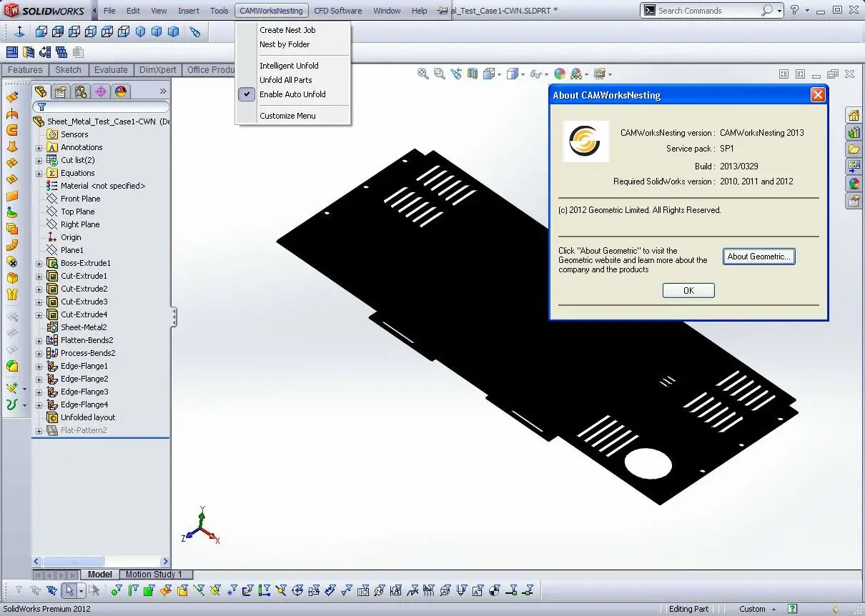Open the PropertyManager tab icon

pos(61,91)
